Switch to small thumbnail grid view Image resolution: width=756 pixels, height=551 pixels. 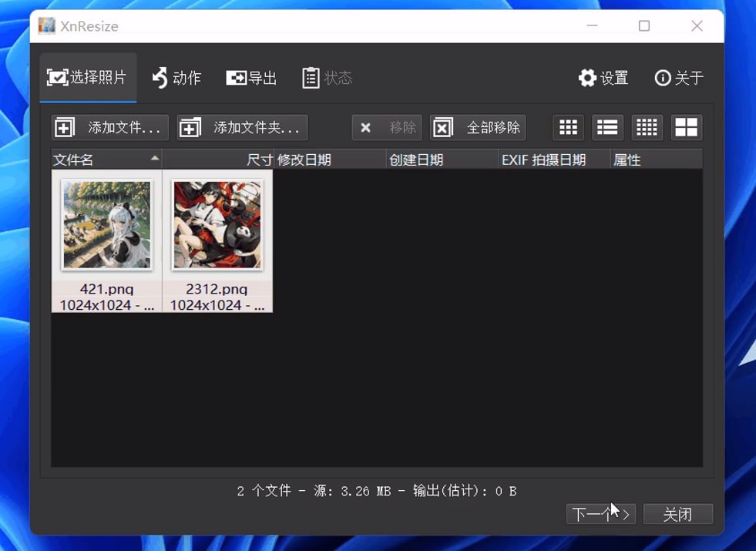(647, 128)
